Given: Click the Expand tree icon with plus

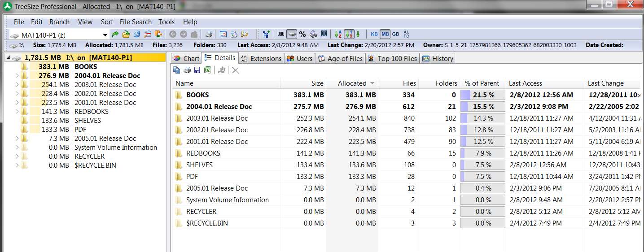Looking at the screenshot, I should [267, 34].
